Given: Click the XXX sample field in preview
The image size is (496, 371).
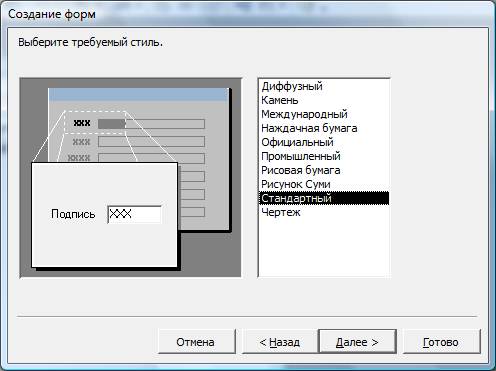Looking at the screenshot, I should (x=135, y=214).
